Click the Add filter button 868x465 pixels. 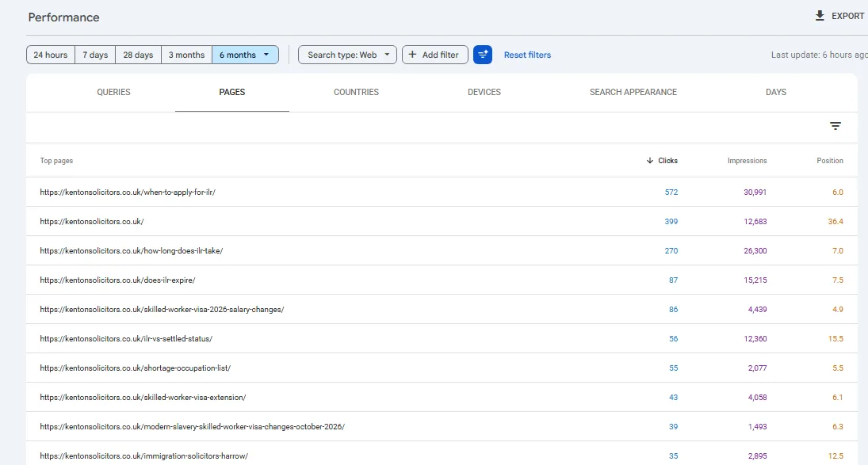pyautogui.click(x=435, y=55)
